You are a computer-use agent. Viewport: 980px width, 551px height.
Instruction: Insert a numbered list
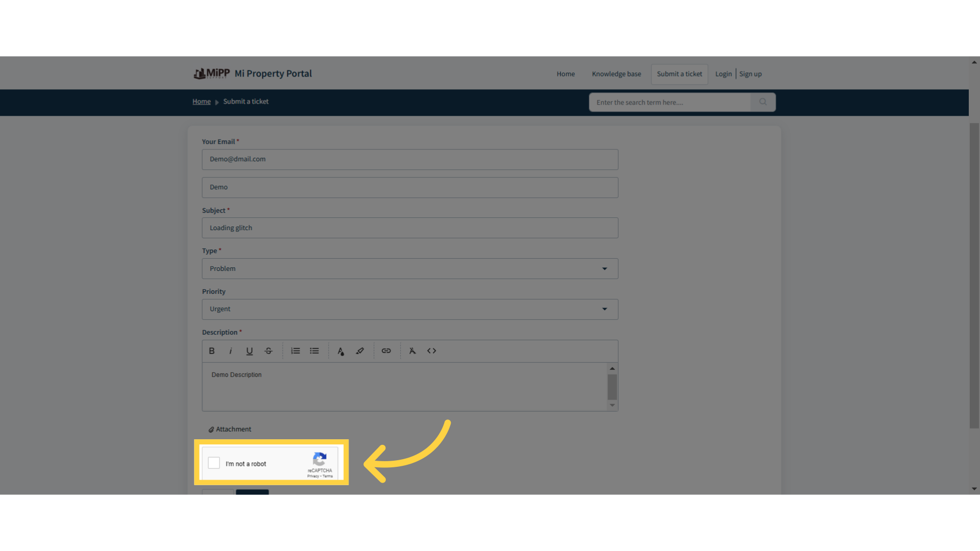(x=296, y=351)
